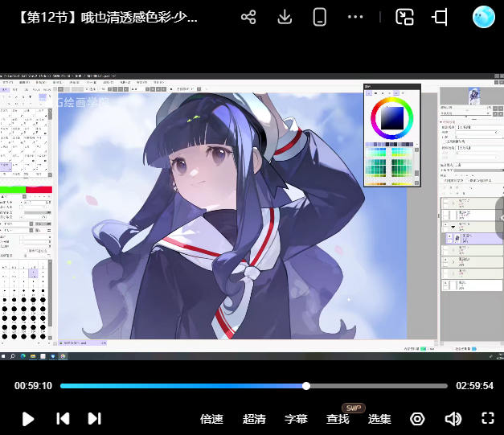Viewport: 504px width, 435px height.
Task: Click the white handle on the video progress bar
Action: click(x=306, y=386)
